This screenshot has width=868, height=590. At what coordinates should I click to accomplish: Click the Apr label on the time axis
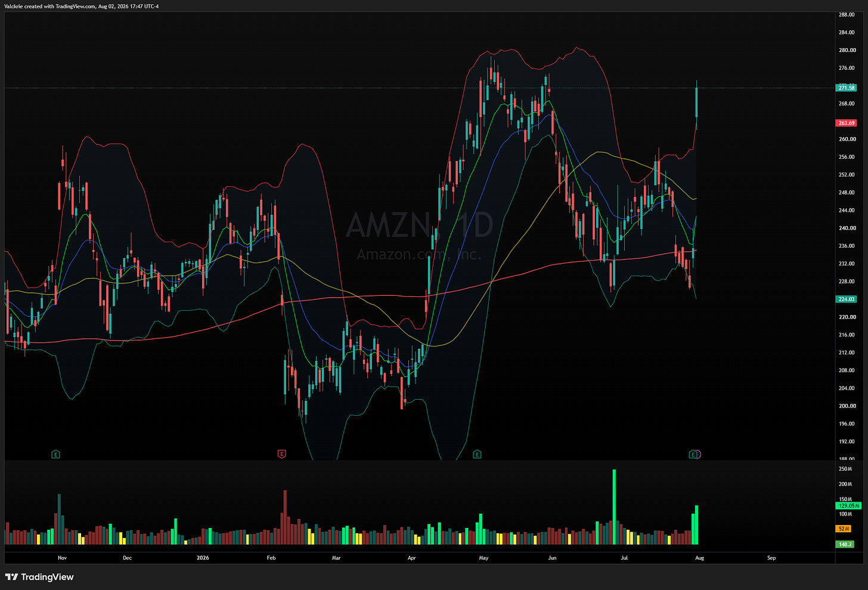point(411,558)
